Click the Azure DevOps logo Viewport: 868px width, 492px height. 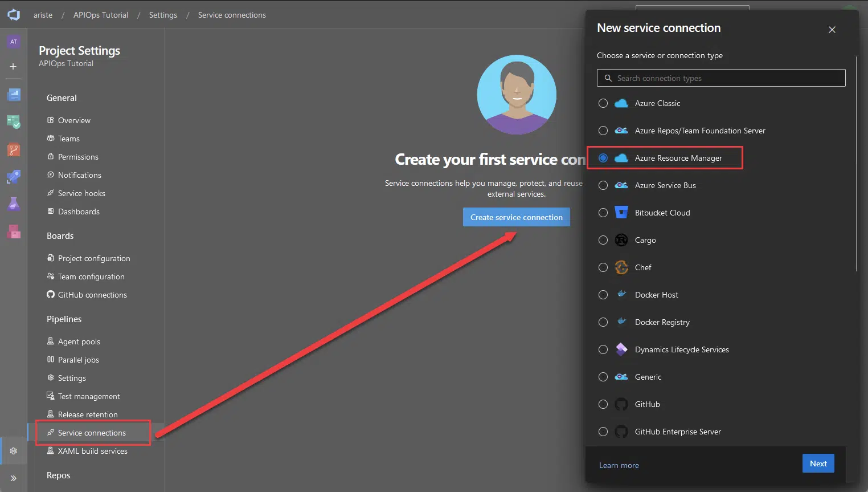pyautogui.click(x=13, y=14)
